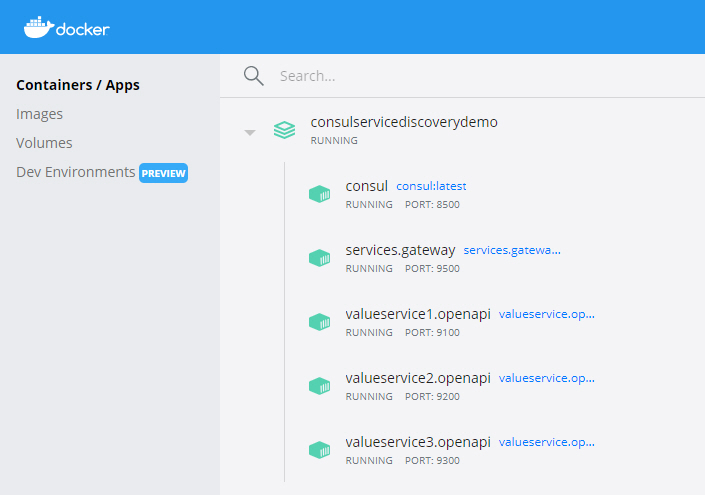Click the valueservice2.openapi container icon
This screenshot has height=495, width=705.
tap(320, 386)
